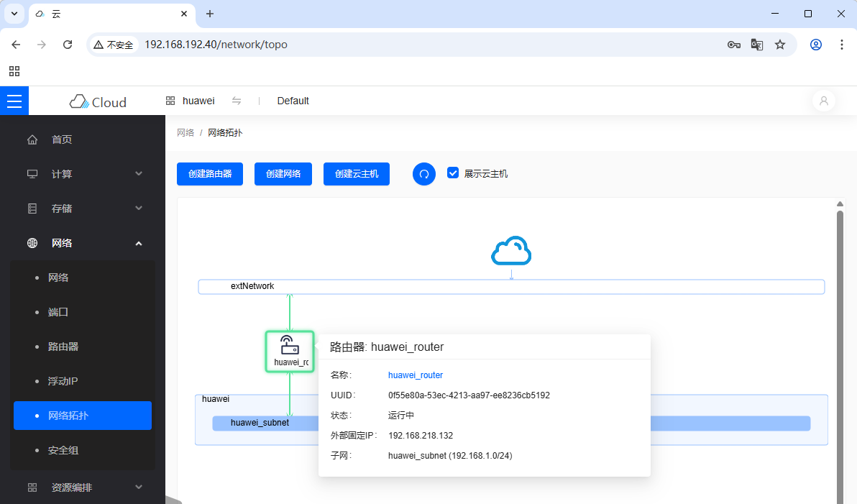The height and width of the screenshot is (504, 857).
Task: Select the huawei_subnet subnet bar
Action: tap(511, 423)
